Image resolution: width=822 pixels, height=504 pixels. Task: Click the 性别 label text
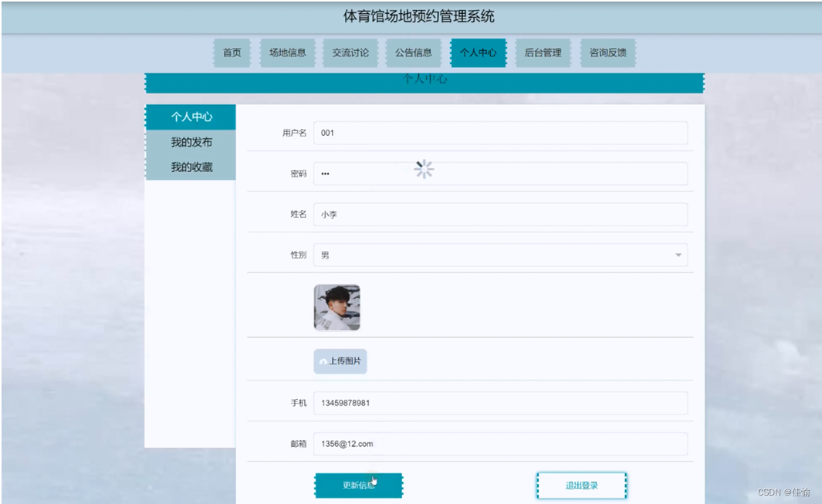(298, 255)
